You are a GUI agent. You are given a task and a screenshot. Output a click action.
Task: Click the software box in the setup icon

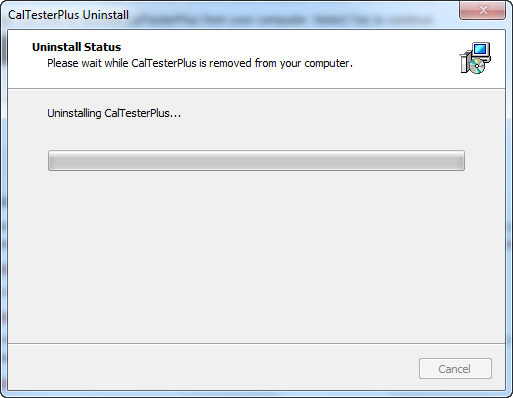[464, 63]
